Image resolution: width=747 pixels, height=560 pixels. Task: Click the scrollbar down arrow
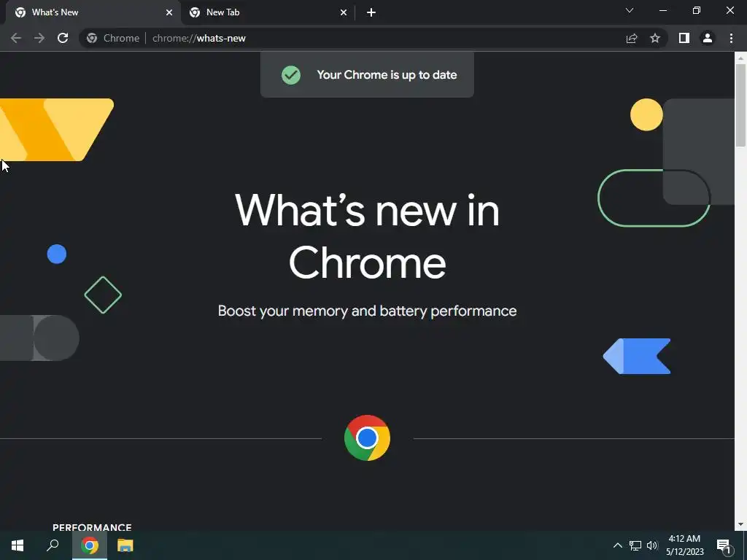tap(740, 524)
